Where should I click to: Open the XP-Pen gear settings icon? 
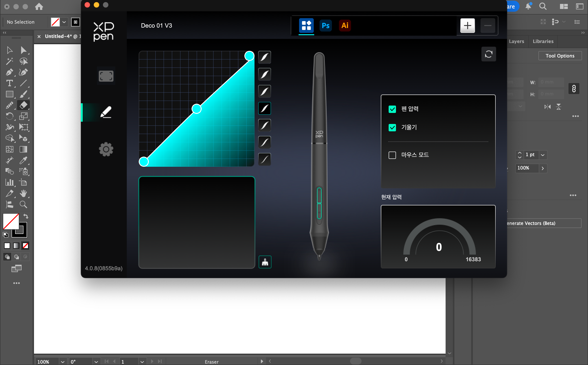click(x=106, y=149)
